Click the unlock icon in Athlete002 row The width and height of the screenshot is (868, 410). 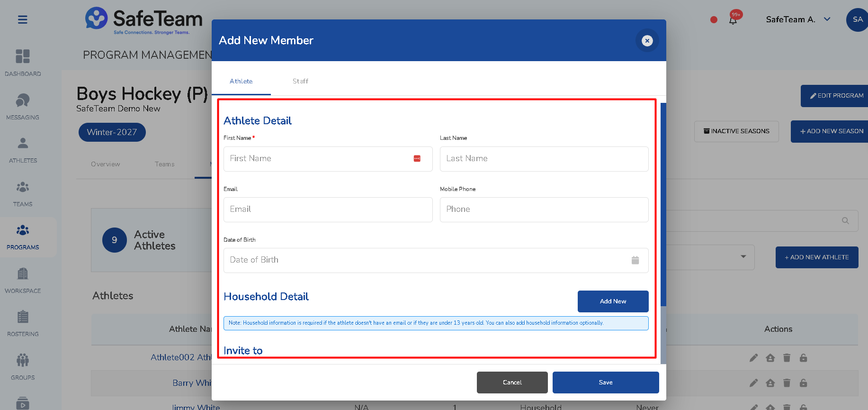pyautogui.click(x=803, y=358)
